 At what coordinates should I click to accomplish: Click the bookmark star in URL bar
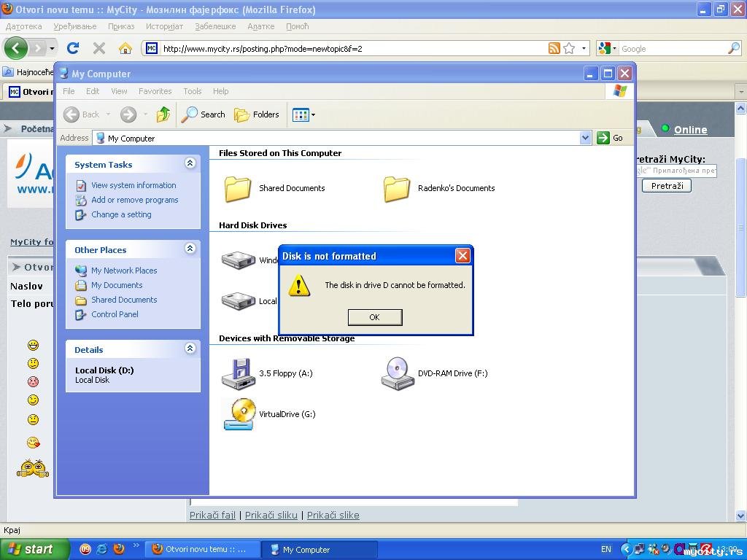569,48
